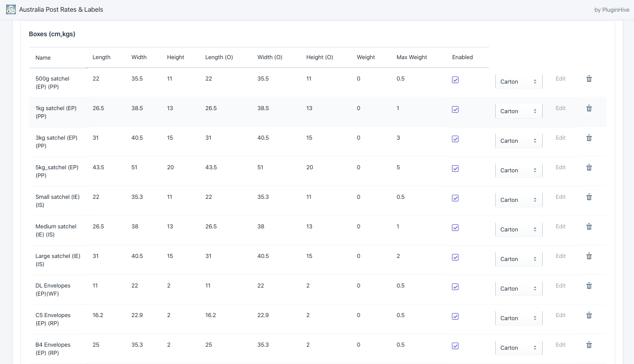Select the '5kg_satchel (EP) (PP)' name cell
Viewport: 634px width, 364px height.
tap(57, 171)
